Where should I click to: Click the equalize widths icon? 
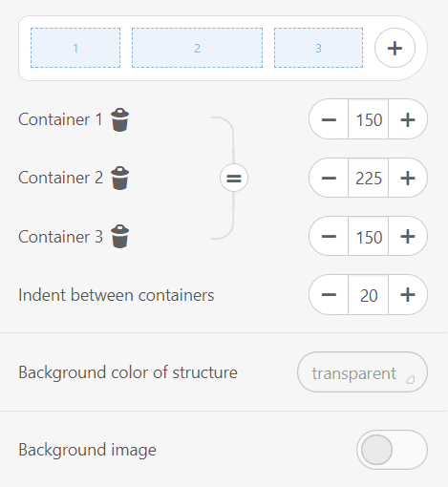coord(234,178)
